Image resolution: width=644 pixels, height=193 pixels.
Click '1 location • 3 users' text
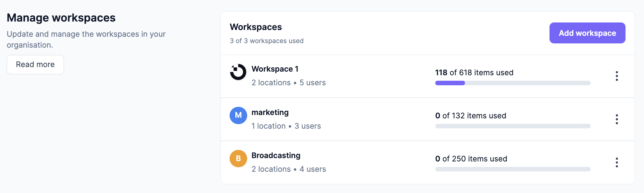[286, 126]
